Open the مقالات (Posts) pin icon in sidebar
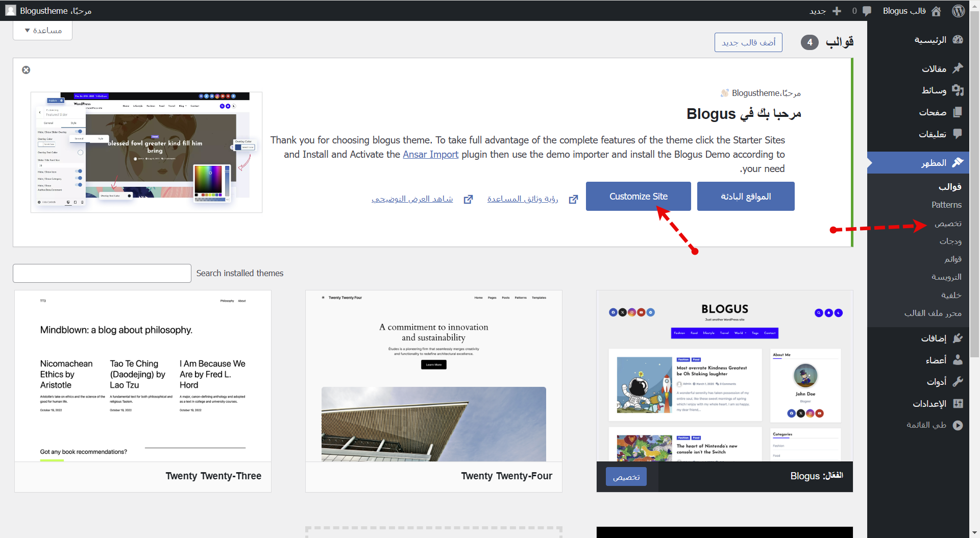The image size is (980, 538). pos(958,68)
